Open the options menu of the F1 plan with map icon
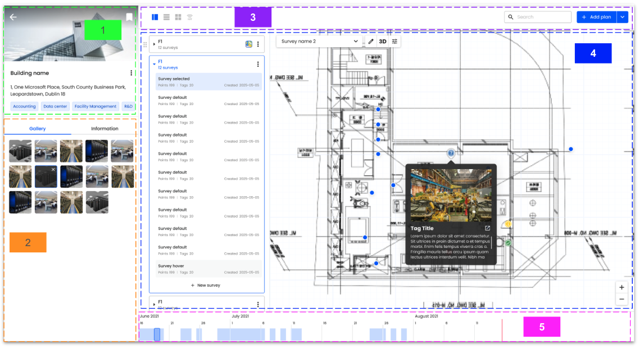644x349 pixels. click(x=258, y=44)
